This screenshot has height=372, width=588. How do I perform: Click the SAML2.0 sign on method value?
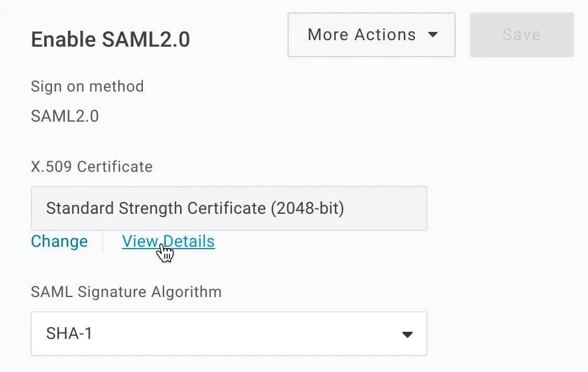65,116
